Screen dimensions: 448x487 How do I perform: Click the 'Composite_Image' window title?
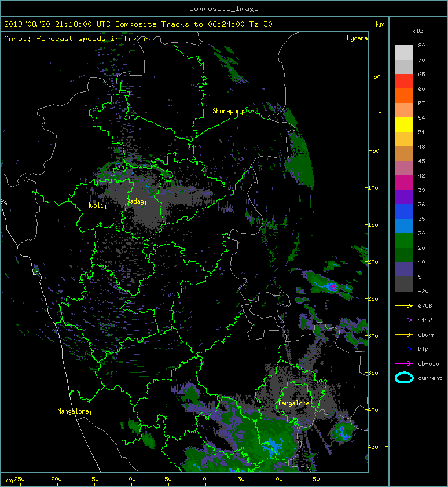pyautogui.click(x=224, y=9)
